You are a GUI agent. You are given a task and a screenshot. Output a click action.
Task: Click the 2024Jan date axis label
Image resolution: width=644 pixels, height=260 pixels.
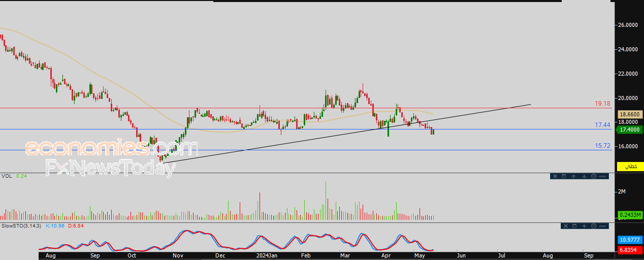(266, 255)
